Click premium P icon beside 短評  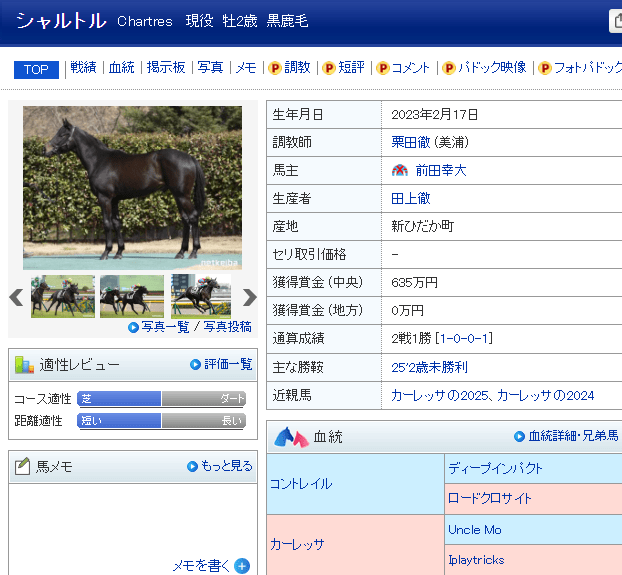coord(329,68)
